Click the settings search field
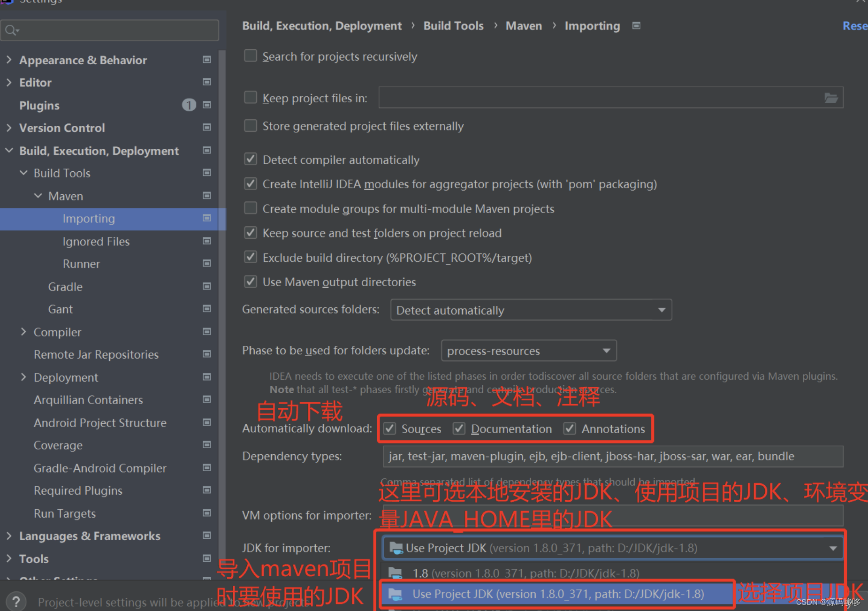Image resolution: width=868 pixels, height=611 pixels. [x=110, y=31]
